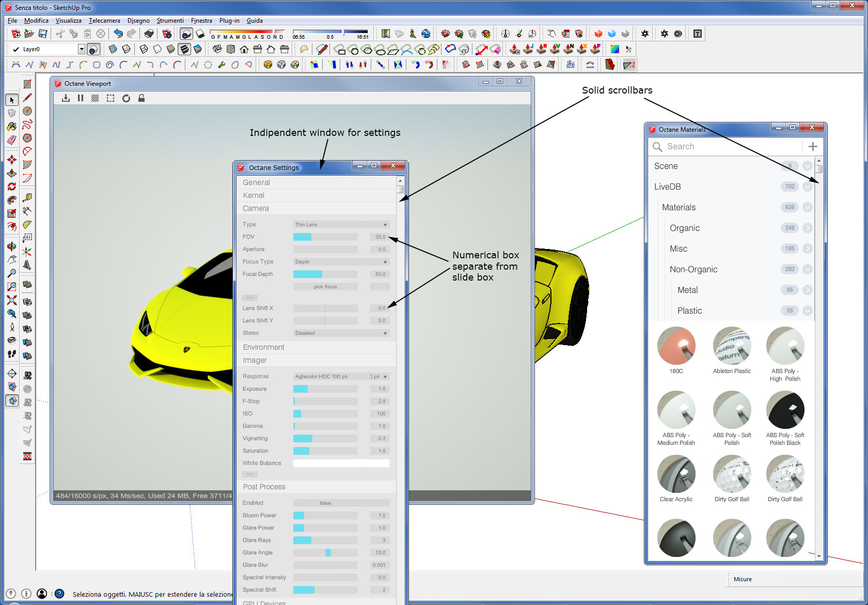Collapse the Post Process section
868x605 pixels.
[x=316, y=487]
